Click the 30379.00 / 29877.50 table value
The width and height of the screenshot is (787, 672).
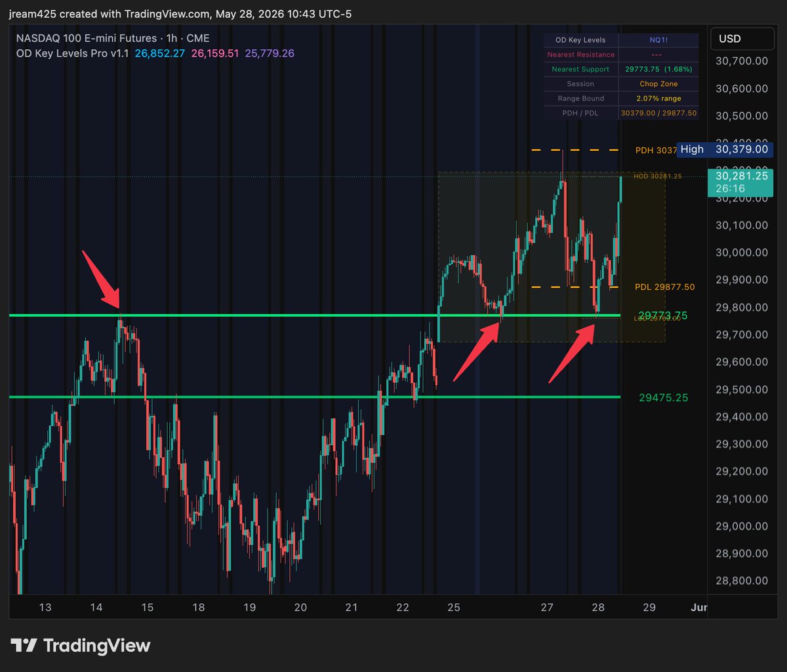(658, 113)
